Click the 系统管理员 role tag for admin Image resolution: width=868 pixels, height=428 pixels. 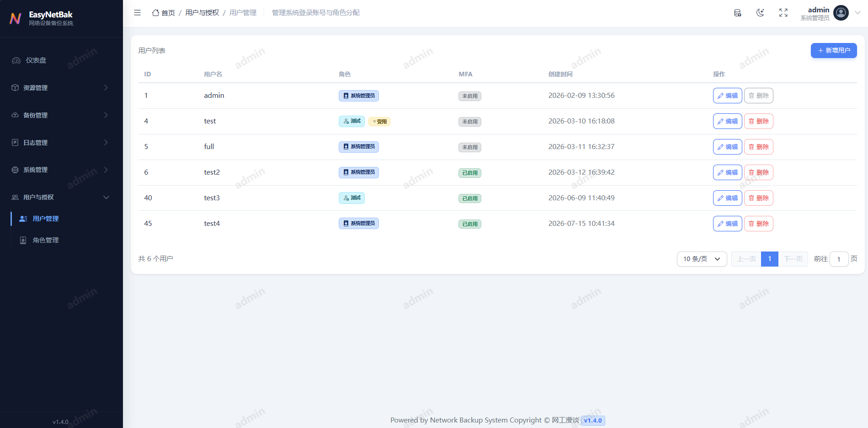(x=359, y=96)
